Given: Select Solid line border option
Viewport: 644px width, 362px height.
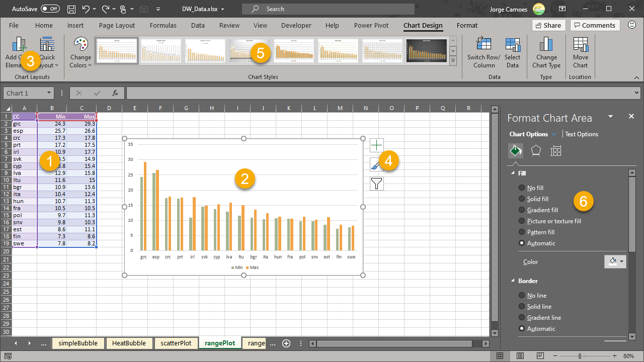Looking at the screenshot, I should point(522,306).
